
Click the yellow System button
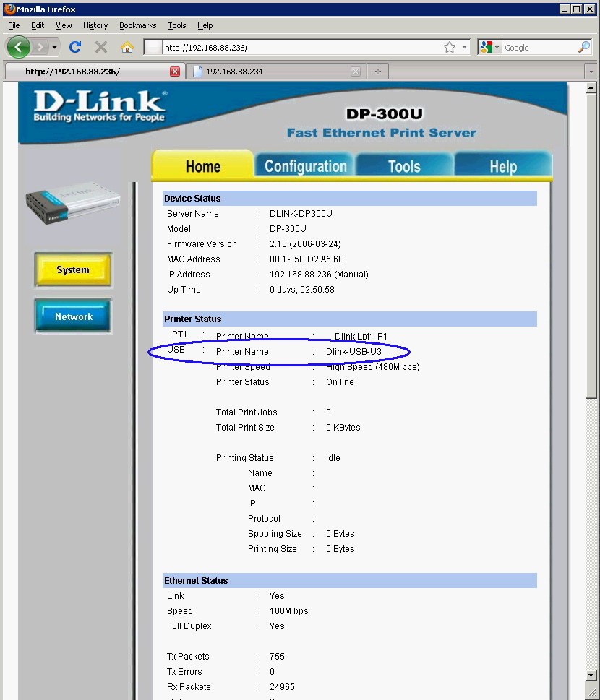click(x=73, y=269)
